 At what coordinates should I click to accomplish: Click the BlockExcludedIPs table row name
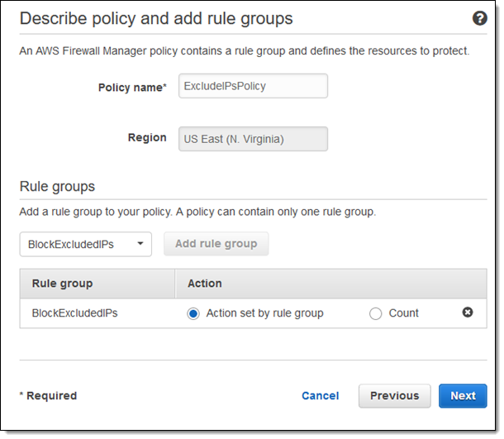(74, 313)
